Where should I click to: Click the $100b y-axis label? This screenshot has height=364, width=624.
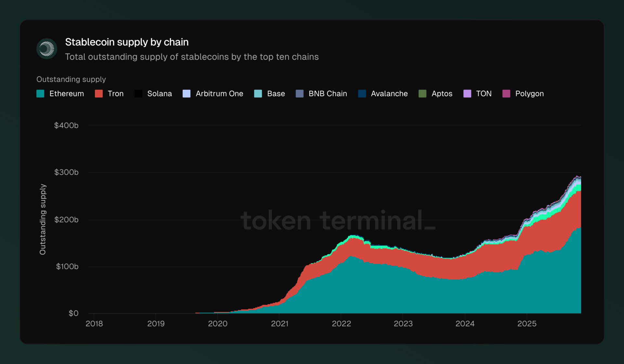tap(67, 266)
